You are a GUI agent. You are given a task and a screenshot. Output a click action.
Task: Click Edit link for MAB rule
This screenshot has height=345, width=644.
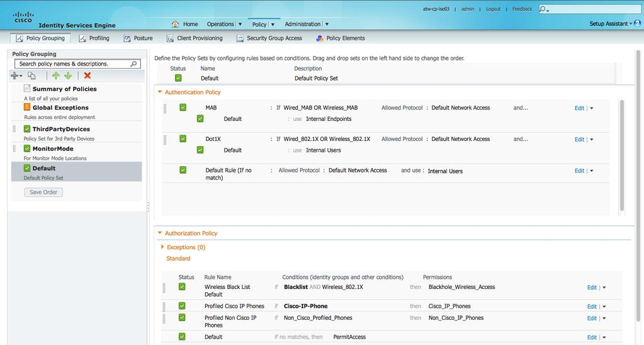(579, 108)
